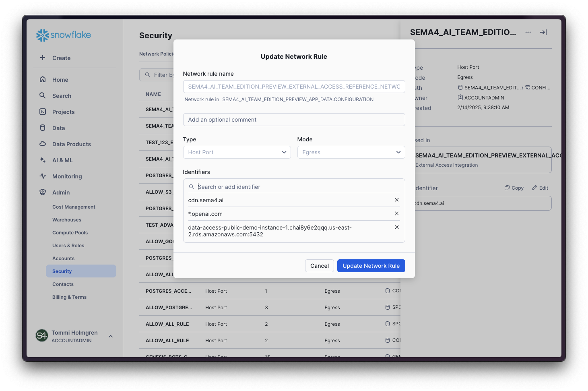The height and width of the screenshot is (391, 588).
Task: Open Billing & Terms page
Action: coord(69,297)
